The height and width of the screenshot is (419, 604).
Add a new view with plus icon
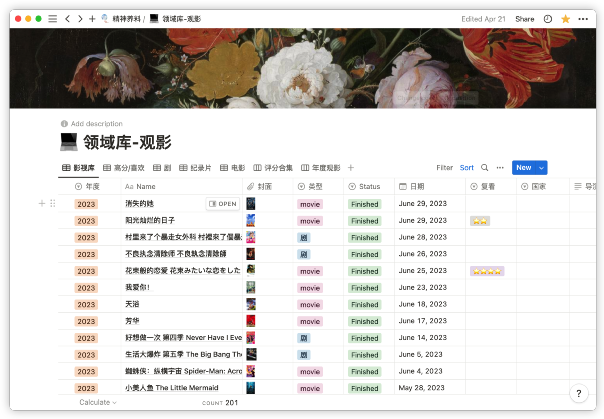[x=351, y=168]
